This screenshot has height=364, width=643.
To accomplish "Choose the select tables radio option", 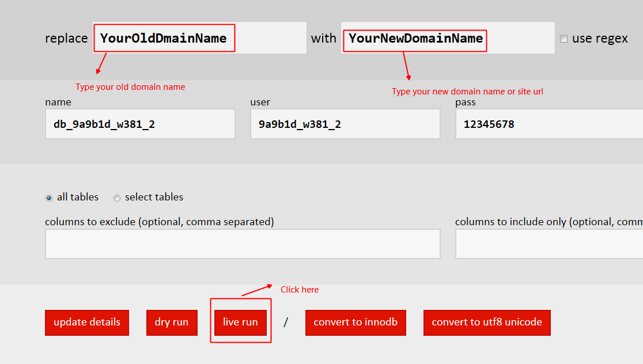I will point(117,198).
